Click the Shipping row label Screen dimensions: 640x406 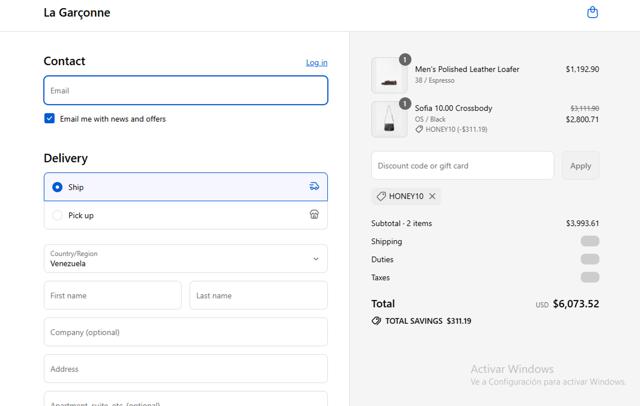[x=387, y=241]
